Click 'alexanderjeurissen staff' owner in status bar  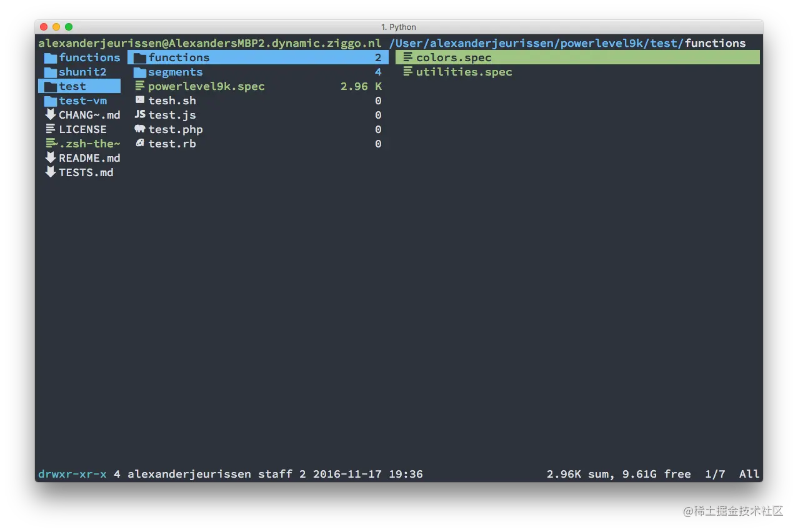210,474
